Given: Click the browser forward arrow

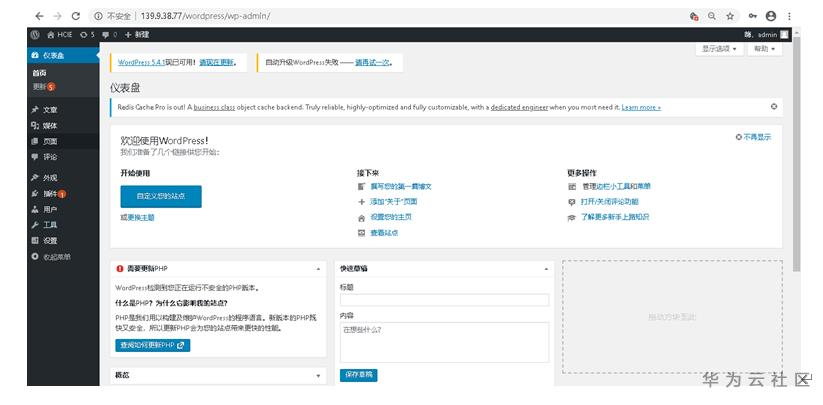Looking at the screenshot, I should click(58, 16).
